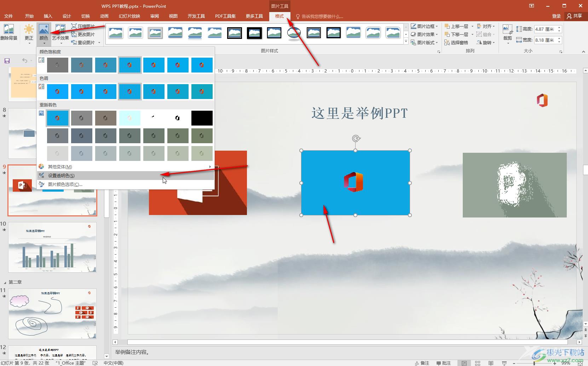Click the Comments (批注) status bar button
The height and width of the screenshot is (366, 588).
[x=444, y=363]
